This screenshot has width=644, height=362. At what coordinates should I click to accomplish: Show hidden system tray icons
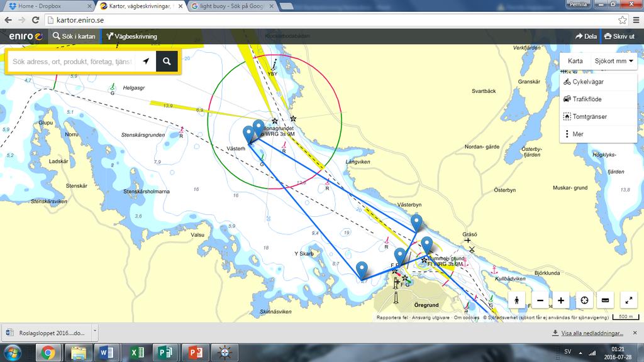(580, 353)
